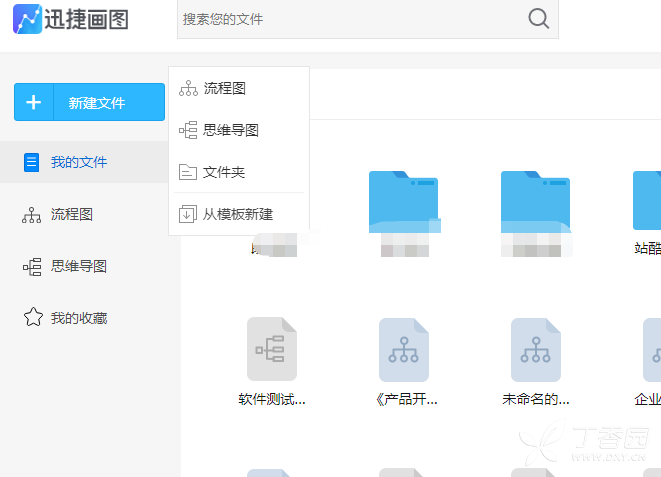Viewport: 661px width, 477px height.
Task: Open the 站酷 folder icon
Action: (x=647, y=201)
